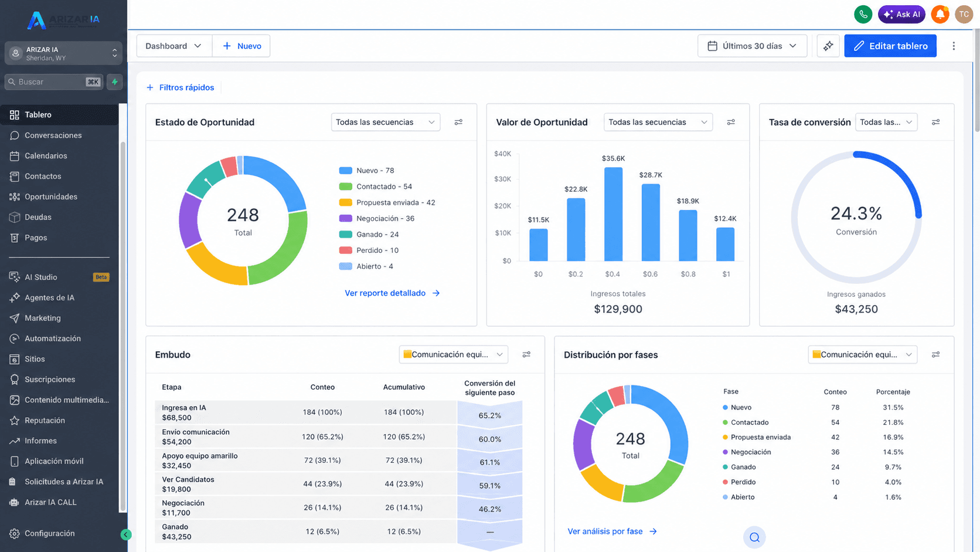Select Tablero in the sidebar
980x552 pixels.
click(x=60, y=114)
